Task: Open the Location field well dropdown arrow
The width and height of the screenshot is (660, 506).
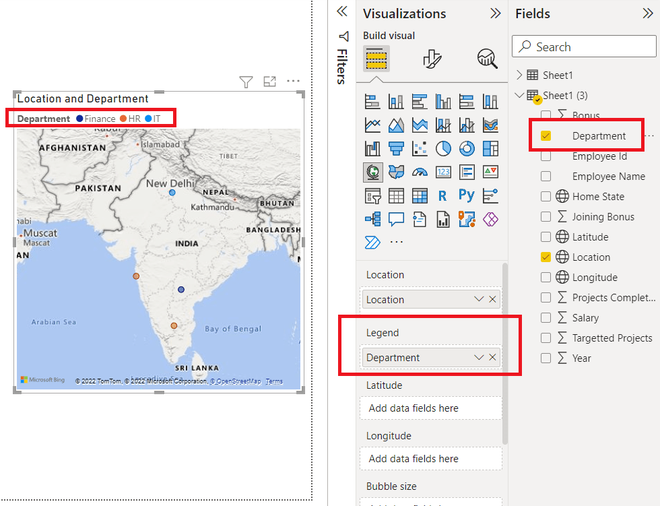Action: tap(479, 299)
